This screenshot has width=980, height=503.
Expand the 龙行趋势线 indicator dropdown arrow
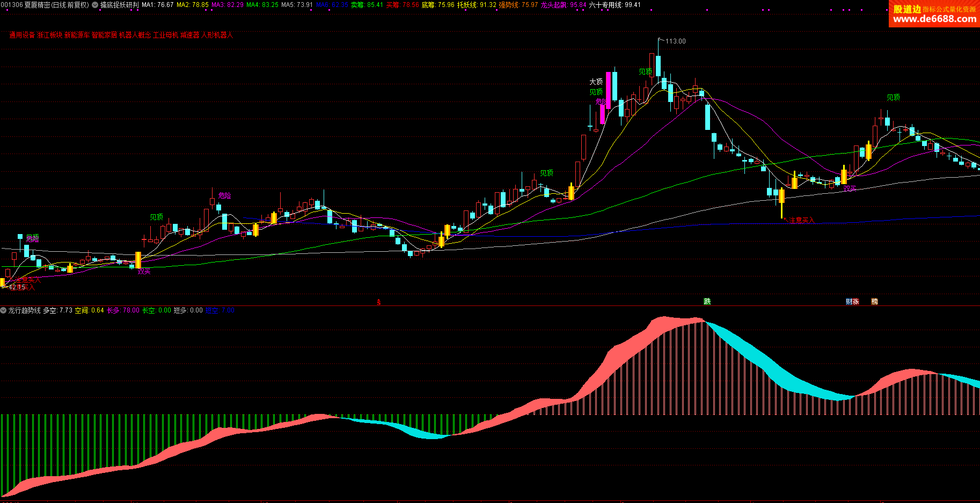[4, 310]
